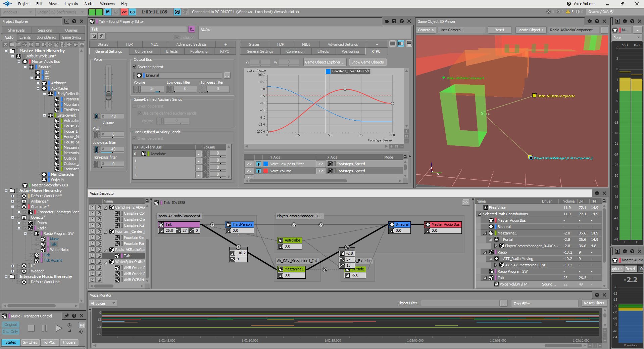The image size is (644, 349).
Task: Click the Voice Volume pitch fader
Action: pos(108,95)
